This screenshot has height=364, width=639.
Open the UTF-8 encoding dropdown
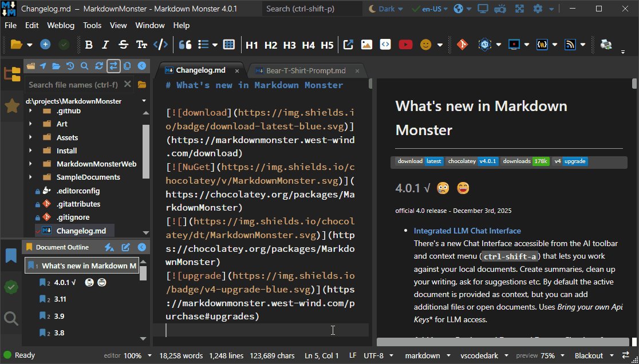391,355
